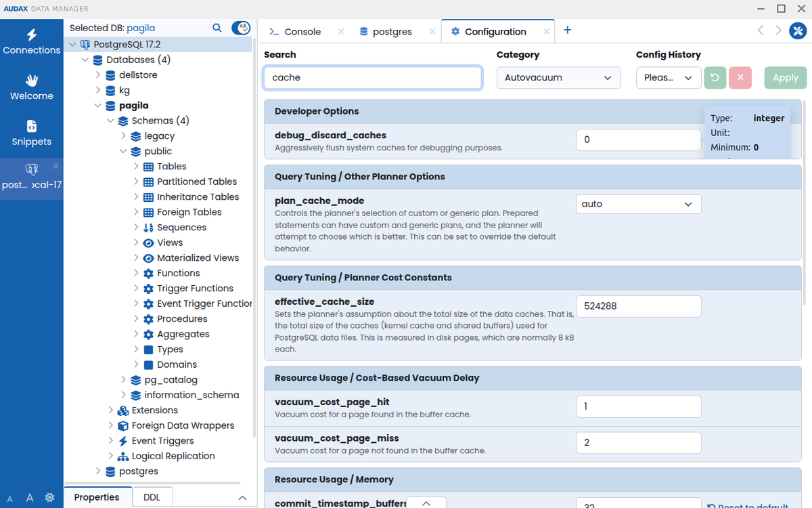Click the search magnifier in tree header
Image resolution: width=812 pixels, height=508 pixels.
tap(217, 28)
